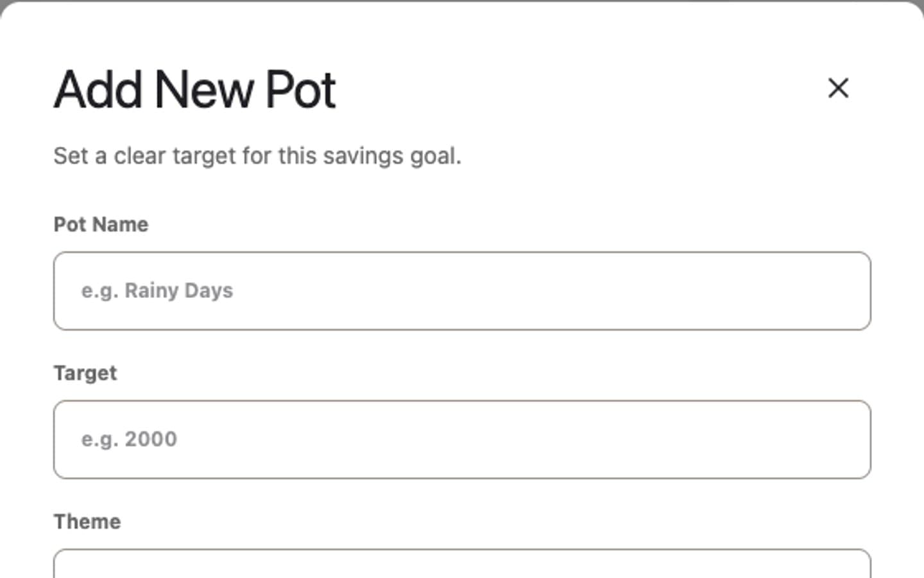Image resolution: width=924 pixels, height=578 pixels.
Task: Expand the theme selector below the Theme label
Action: [462, 564]
